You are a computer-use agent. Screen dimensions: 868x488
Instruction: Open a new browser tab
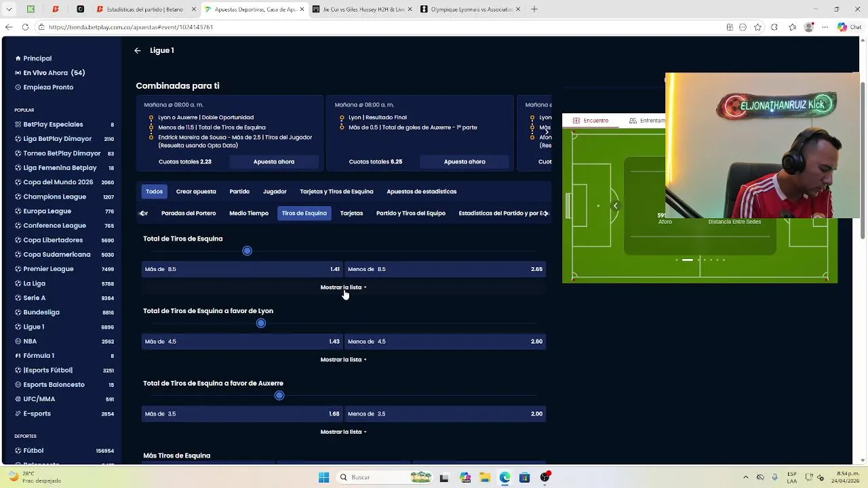(x=534, y=9)
